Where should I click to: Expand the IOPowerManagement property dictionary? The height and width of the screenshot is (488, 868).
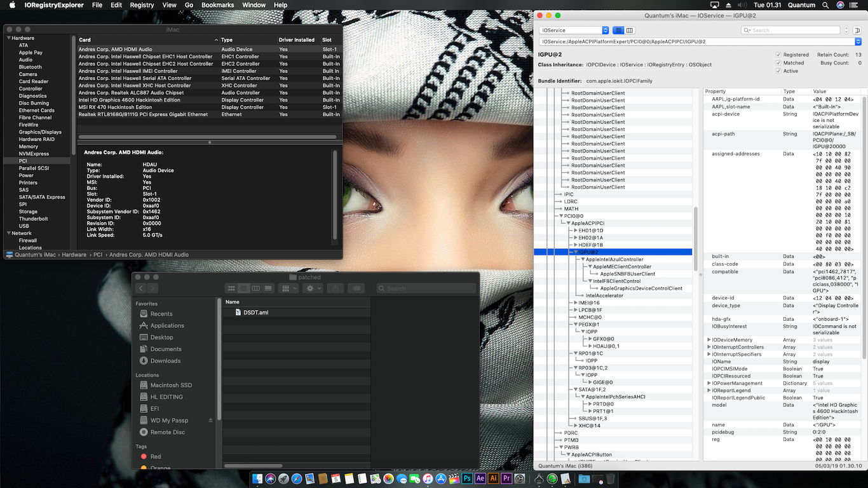tap(709, 383)
